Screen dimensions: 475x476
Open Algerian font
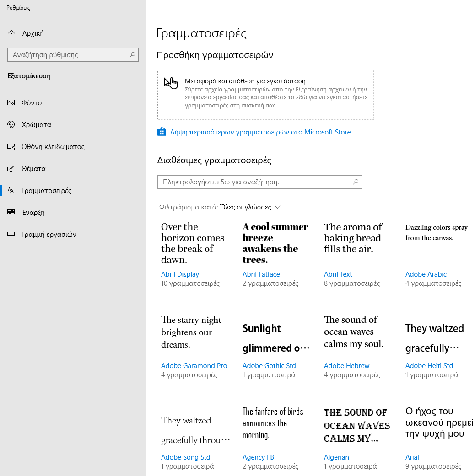pyautogui.click(x=336, y=457)
